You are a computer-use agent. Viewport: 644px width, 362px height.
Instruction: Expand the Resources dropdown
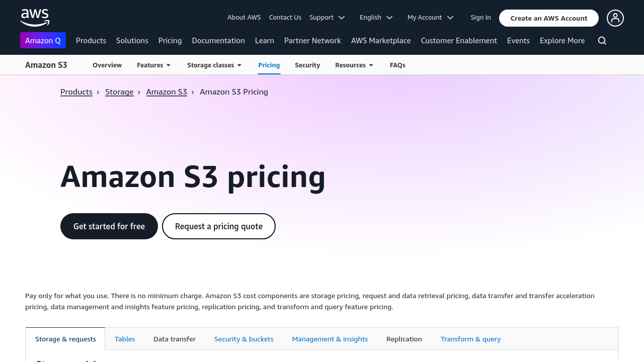(x=354, y=65)
